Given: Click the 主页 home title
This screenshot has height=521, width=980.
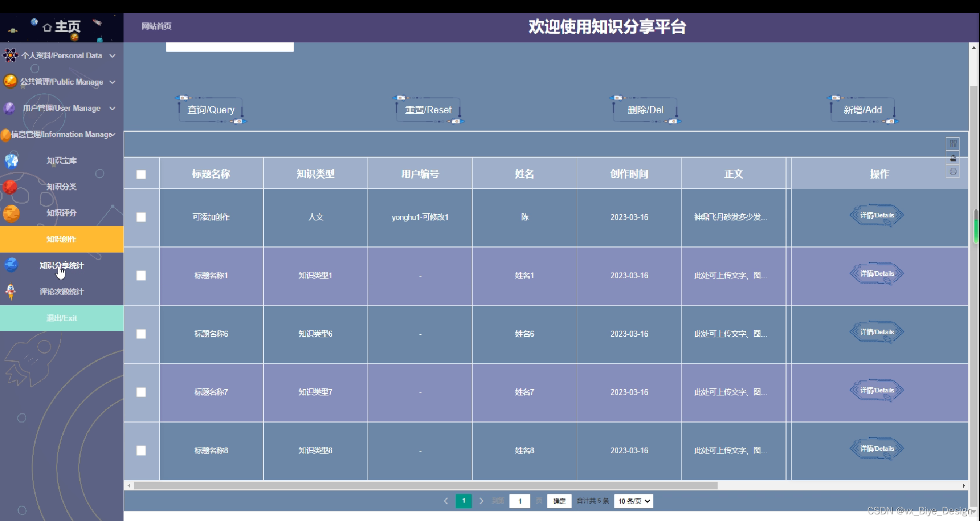Looking at the screenshot, I should click(x=68, y=27).
